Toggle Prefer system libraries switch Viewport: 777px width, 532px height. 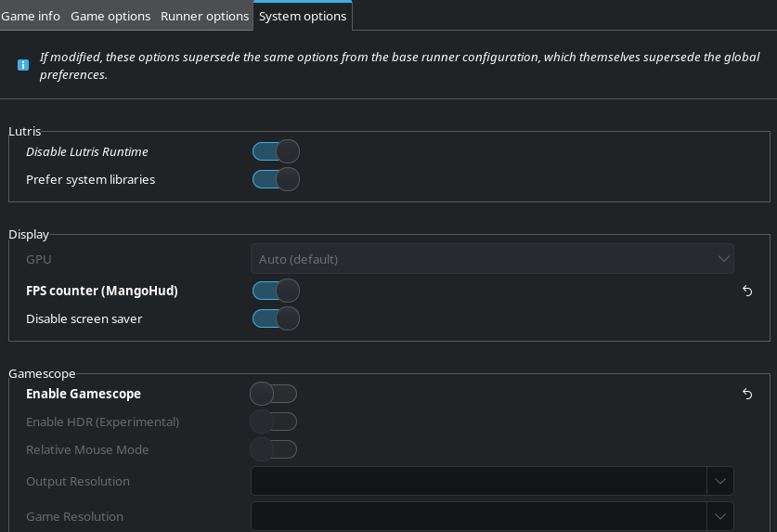pyautogui.click(x=276, y=179)
